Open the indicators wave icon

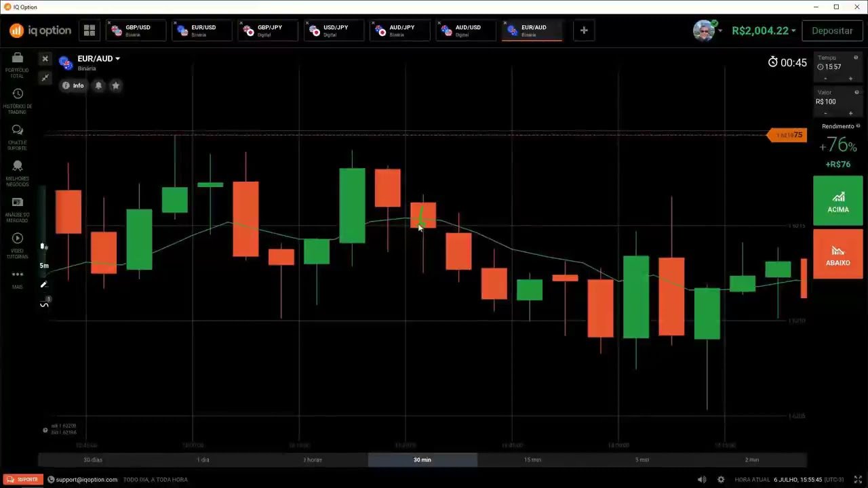pos(44,304)
